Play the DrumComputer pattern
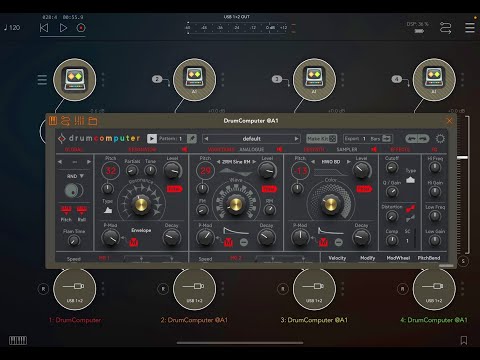The image size is (480, 360). (x=152, y=139)
